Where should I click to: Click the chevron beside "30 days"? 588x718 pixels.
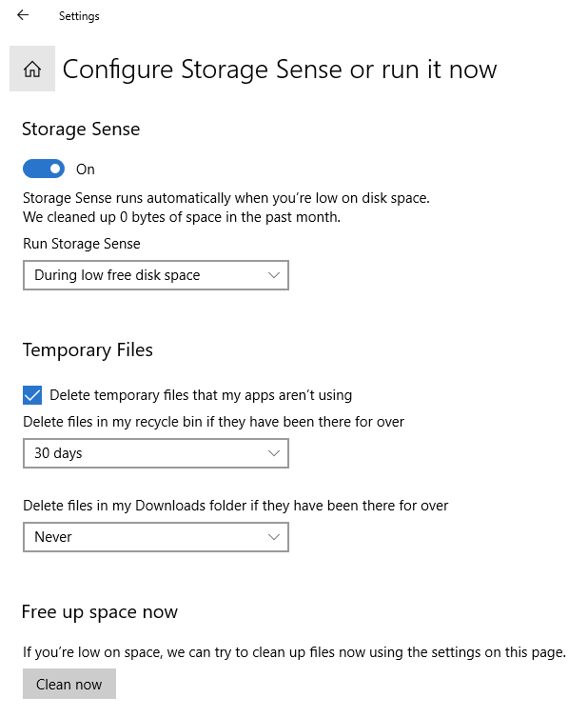274,453
